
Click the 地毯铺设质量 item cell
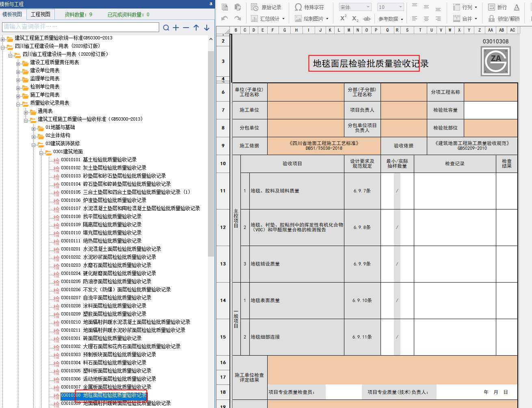(297, 264)
